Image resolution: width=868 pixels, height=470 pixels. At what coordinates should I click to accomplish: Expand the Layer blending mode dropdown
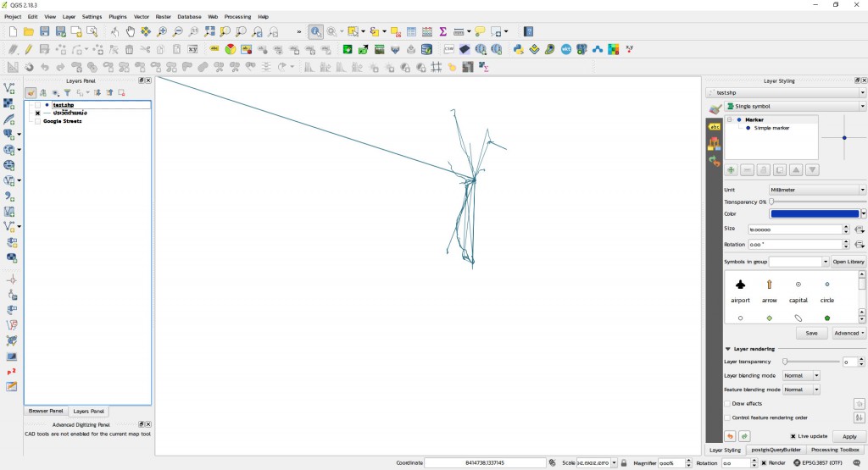(x=801, y=375)
